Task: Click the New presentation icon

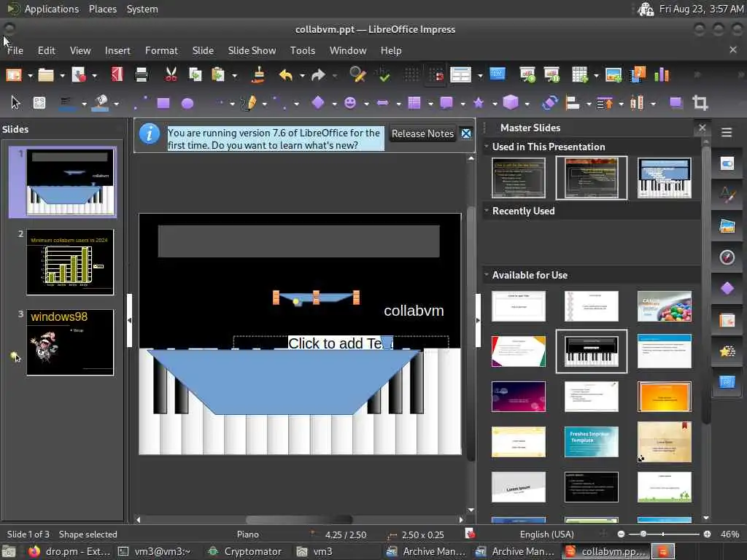Action: tap(14, 75)
